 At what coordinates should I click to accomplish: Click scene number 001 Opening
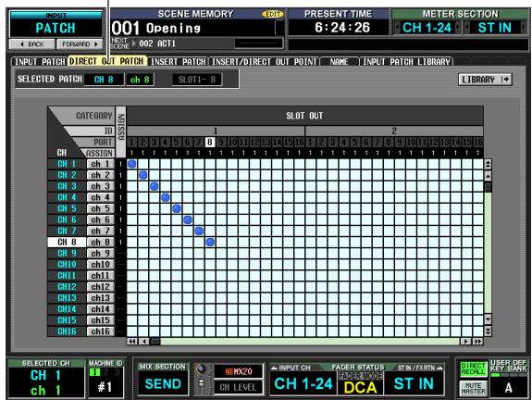(193, 28)
